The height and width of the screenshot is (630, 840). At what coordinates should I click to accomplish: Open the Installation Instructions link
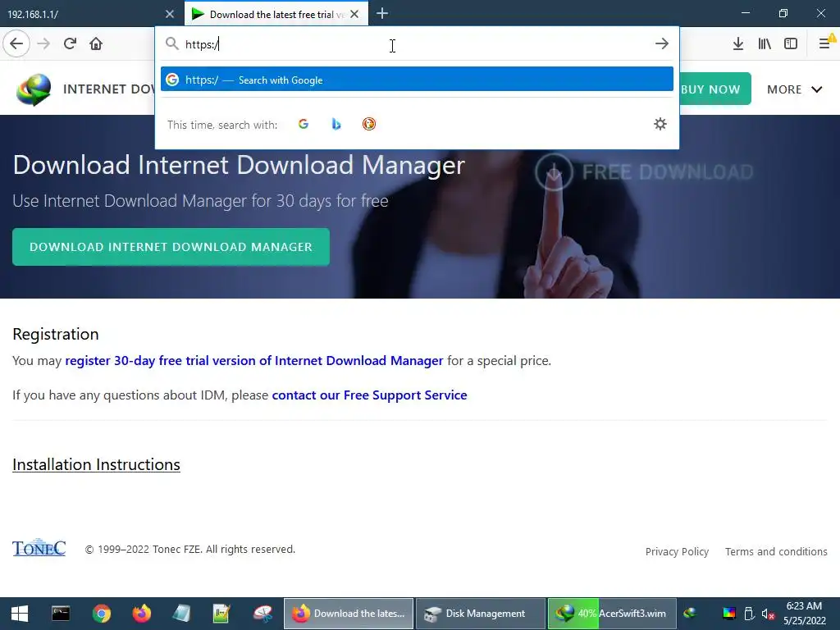(x=97, y=464)
